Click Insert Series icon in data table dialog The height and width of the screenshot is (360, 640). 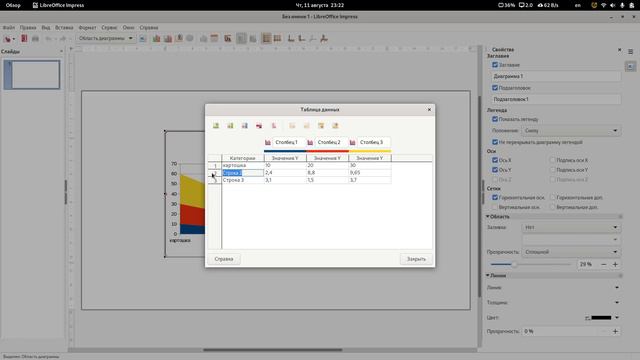pos(230,126)
